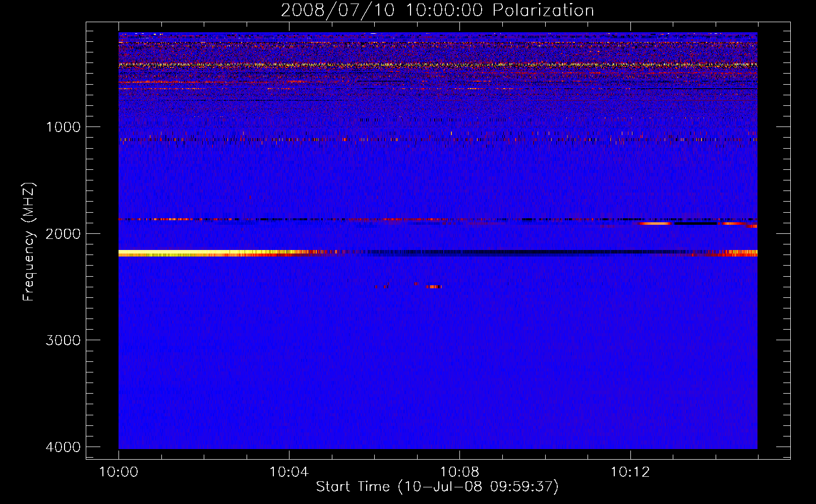Select the 'Frequency (MHZ)' axis label
This screenshot has width=816, height=504.
point(29,242)
